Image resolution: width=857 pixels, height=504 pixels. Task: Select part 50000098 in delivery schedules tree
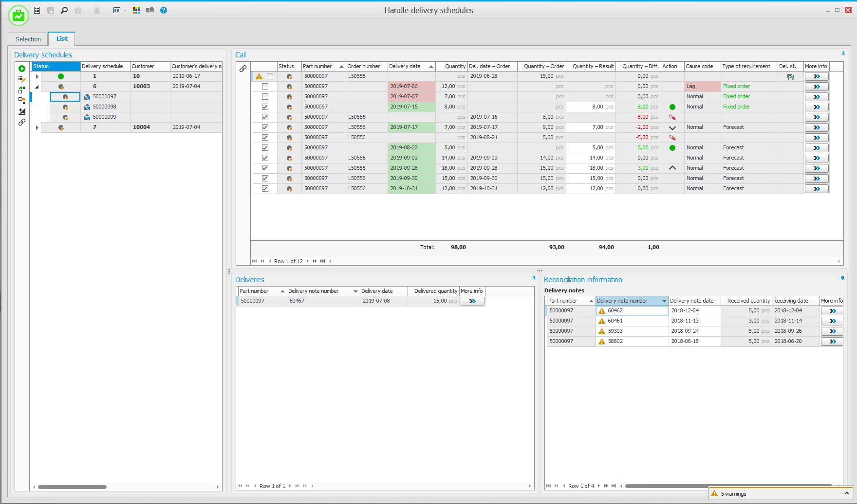pyautogui.click(x=104, y=107)
